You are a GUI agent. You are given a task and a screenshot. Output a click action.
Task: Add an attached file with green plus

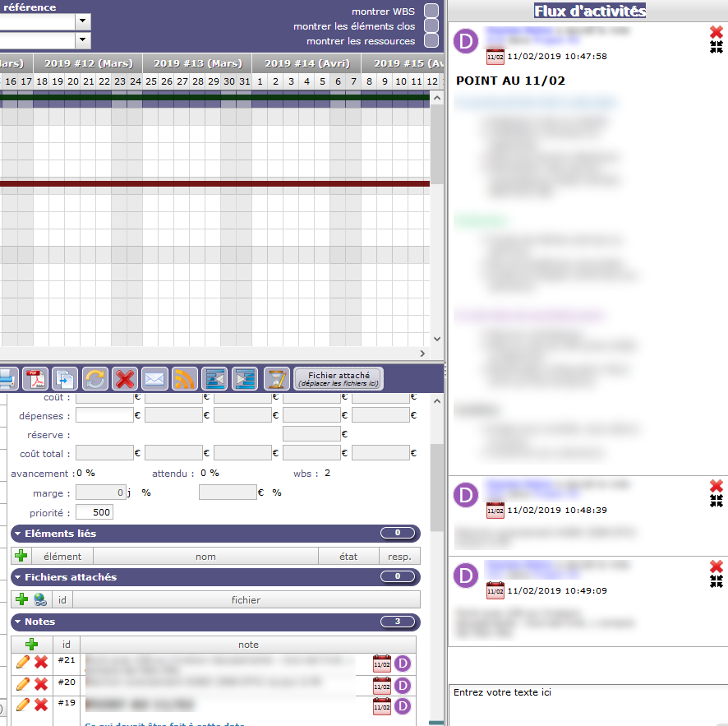(21, 599)
